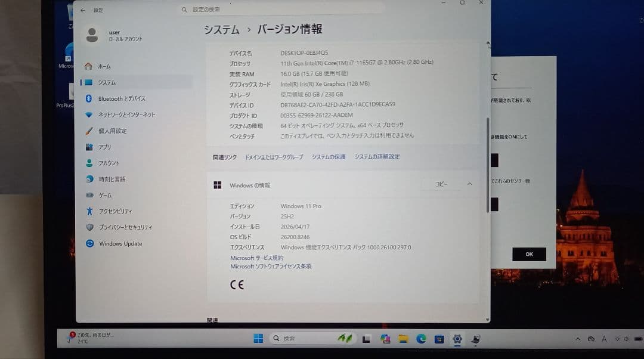Image resolution: width=644 pixels, height=359 pixels.
Task: Click コピー button for Windows info
Action: (x=441, y=184)
